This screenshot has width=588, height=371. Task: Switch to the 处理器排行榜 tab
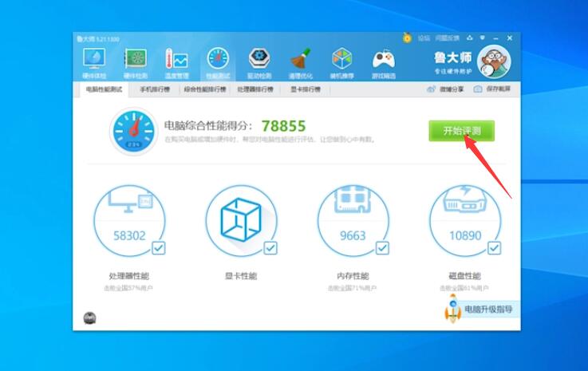click(255, 89)
